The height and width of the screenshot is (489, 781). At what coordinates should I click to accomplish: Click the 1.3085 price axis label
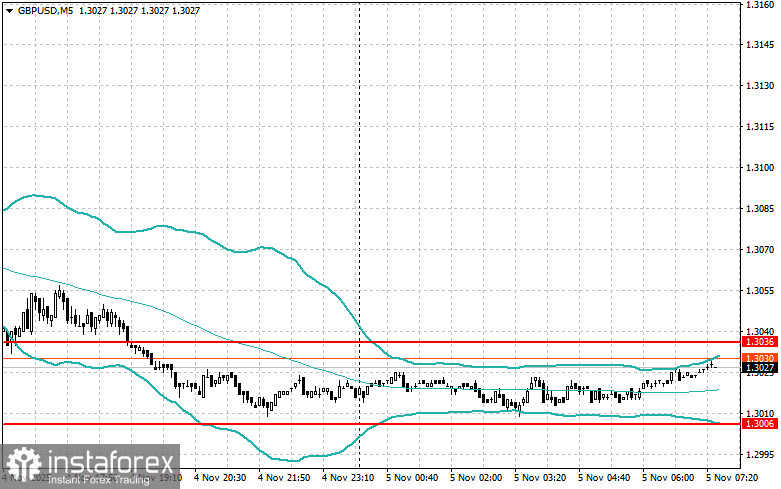click(x=760, y=209)
